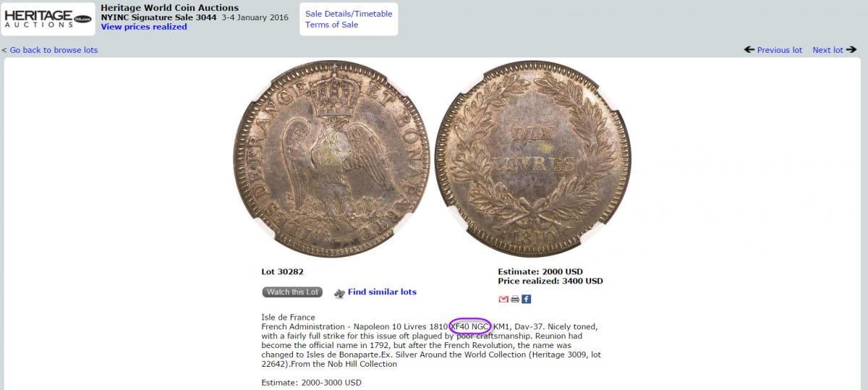This screenshot has width=868, height=390.
Task: Click the left arrow icon before Previous lot
Action: 749,50
